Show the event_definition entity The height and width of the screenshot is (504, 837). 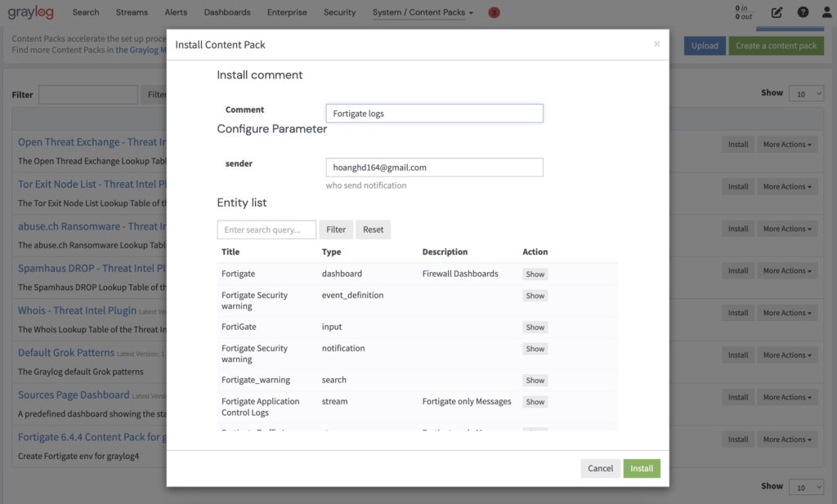coord(535,296)
